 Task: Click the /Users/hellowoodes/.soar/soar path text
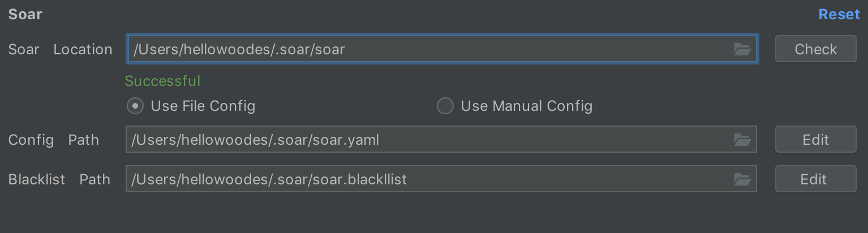239,49
